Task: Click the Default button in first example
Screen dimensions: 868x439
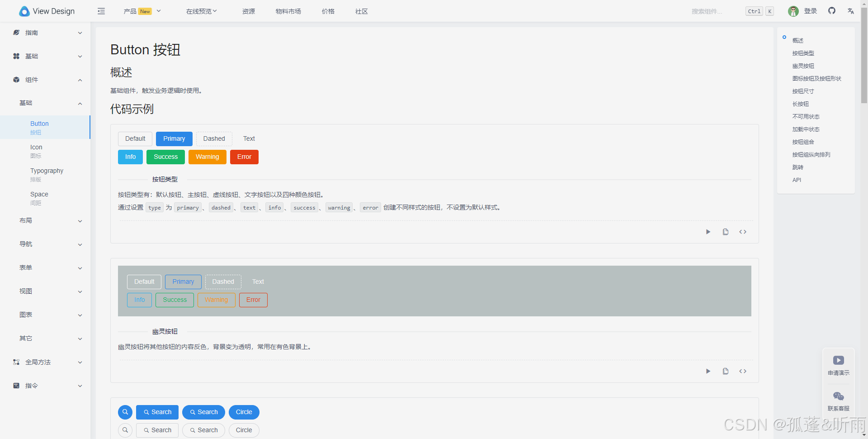Action: 135,139
